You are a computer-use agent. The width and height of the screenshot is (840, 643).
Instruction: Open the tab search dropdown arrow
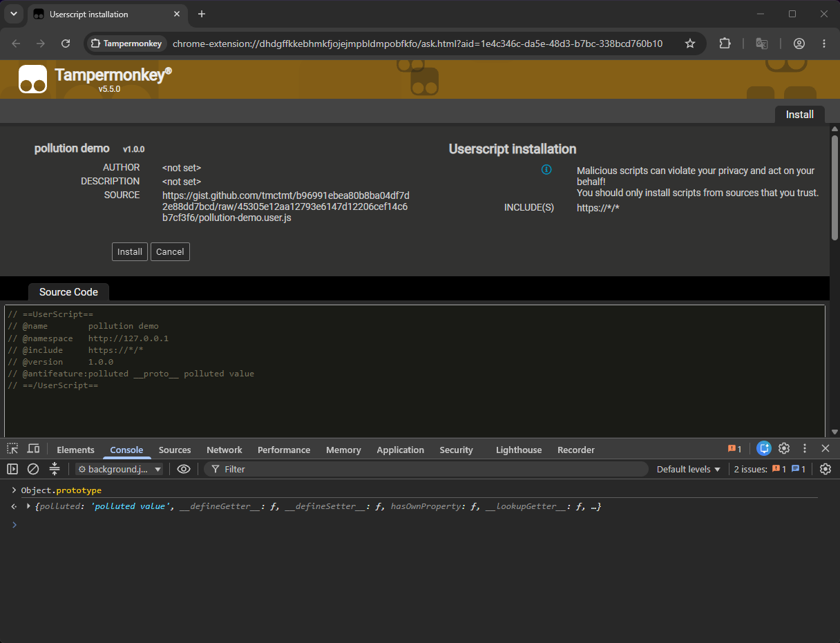pyautogui.click(x=13, y=14)
